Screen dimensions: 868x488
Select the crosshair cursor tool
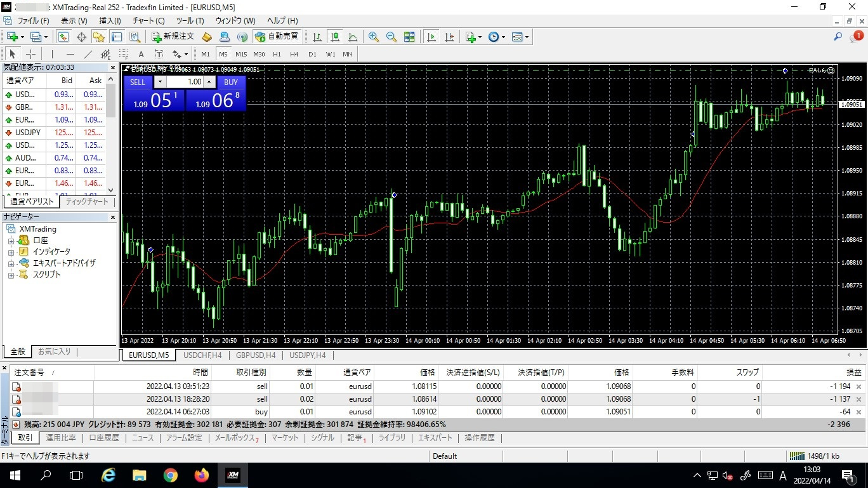[x=30, y=54]
